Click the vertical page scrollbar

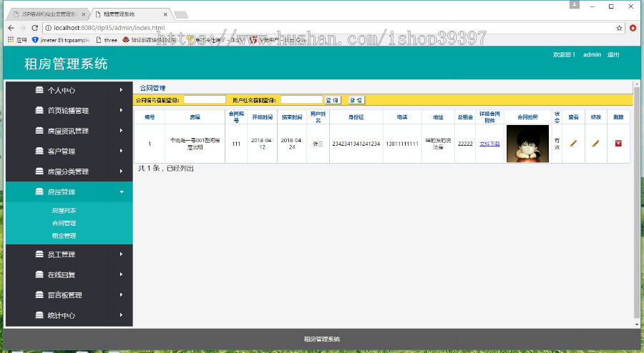637,202
